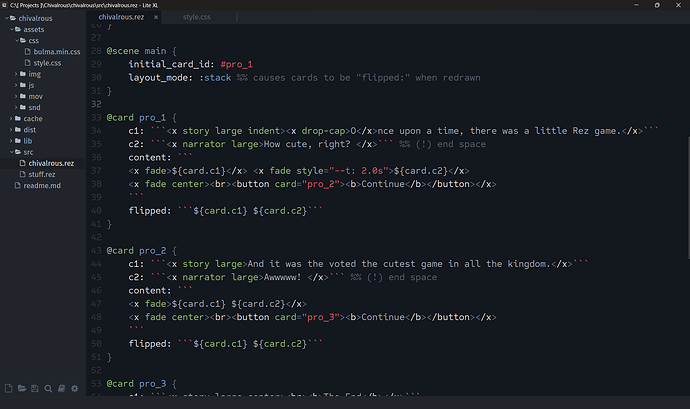Expand the img folder arrow
Viewport: 690px width, 409px height.
pyautogui.click(x=16, y=74)
